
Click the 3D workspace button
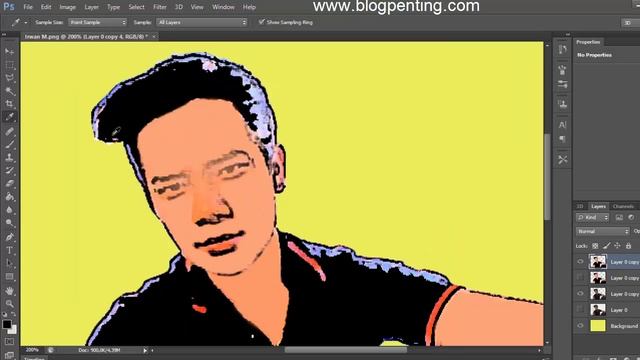pyautogui.click(x=628, y=23)
